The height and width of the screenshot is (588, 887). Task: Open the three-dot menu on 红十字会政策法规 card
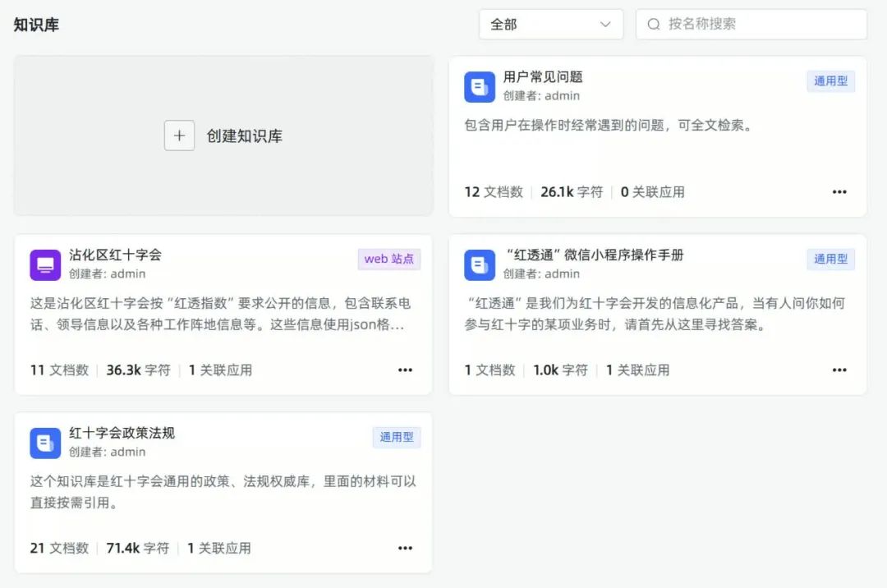click(x=405, y=549)
